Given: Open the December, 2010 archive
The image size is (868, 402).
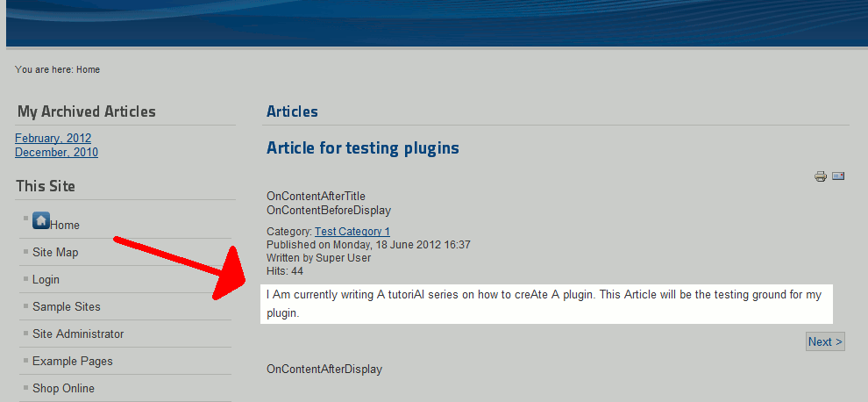Looking at the screenshot, I should pyautogui.click(x=56, y=153).
